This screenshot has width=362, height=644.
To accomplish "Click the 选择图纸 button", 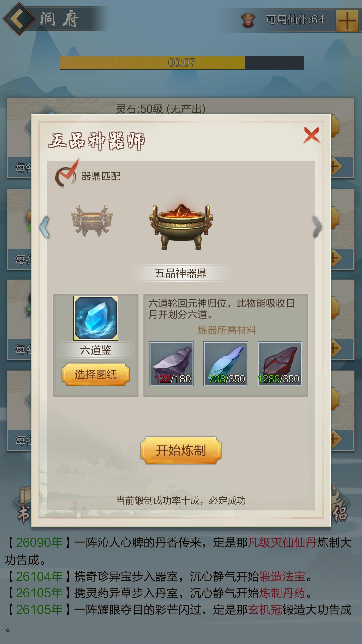I will click(x=96, y=374).
